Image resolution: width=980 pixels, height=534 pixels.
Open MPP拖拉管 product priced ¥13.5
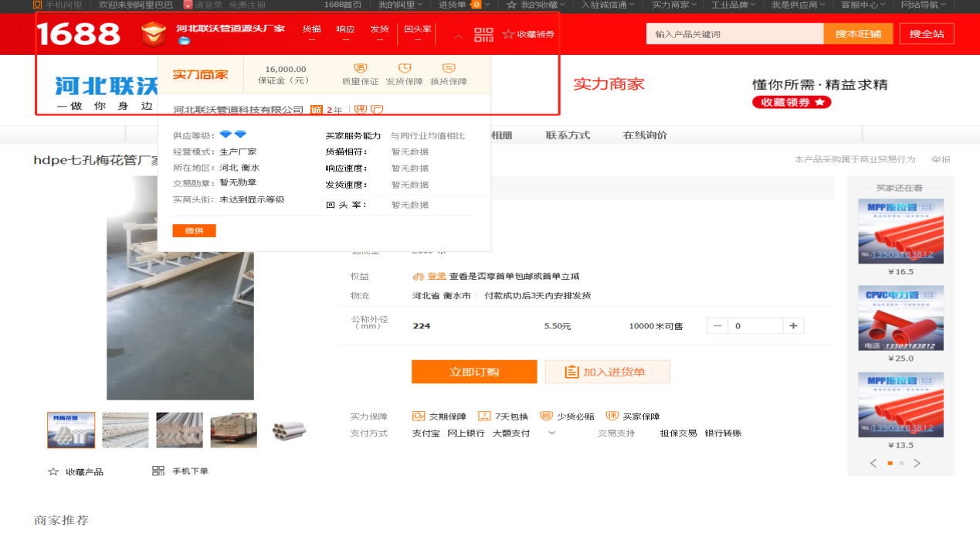click(900, 405)
